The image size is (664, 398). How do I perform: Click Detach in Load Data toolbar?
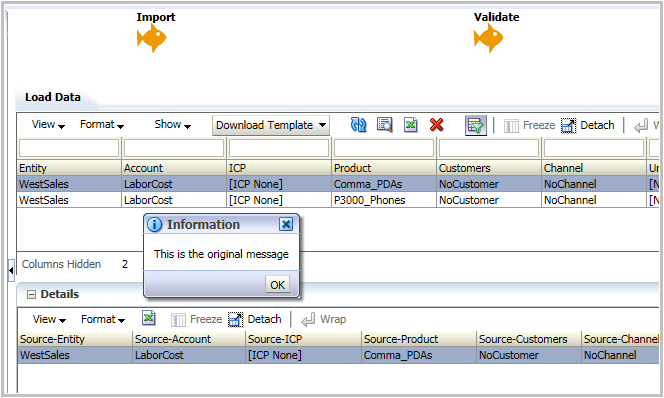click(x=588, y=125)
